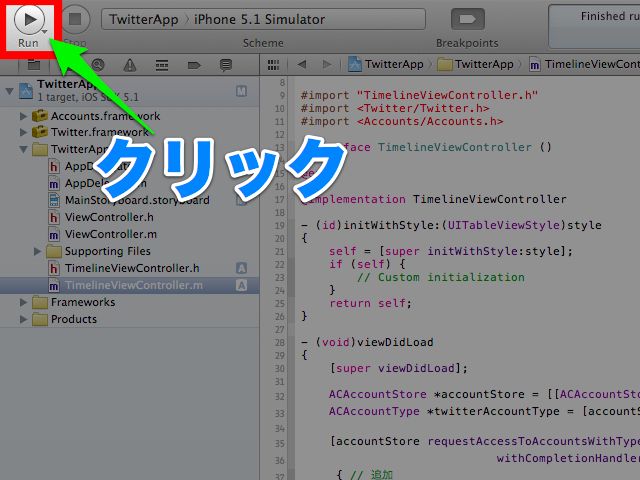The image size is (640, 480).
Task: Click the A badge on TimelineViewController.h
Action: [x=241, y=268]
